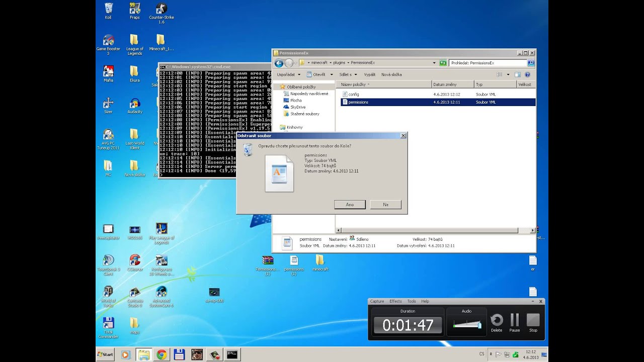Confirm deletion with the Ano button
644x362 pixels.
point(350,205)
